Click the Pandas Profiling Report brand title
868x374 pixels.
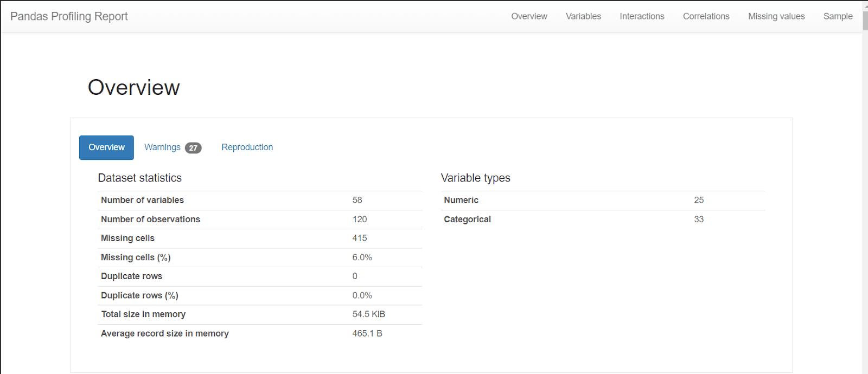pos(69,16)
